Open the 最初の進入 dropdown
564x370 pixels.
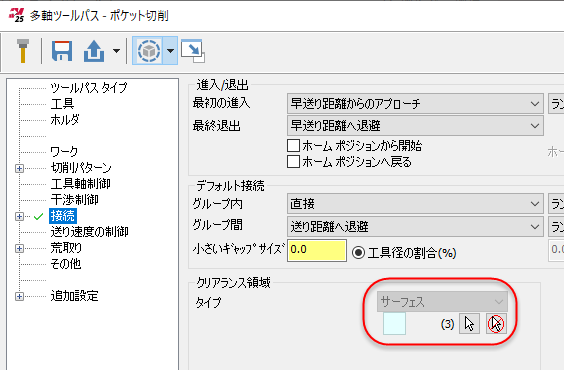tap(415, 104)
